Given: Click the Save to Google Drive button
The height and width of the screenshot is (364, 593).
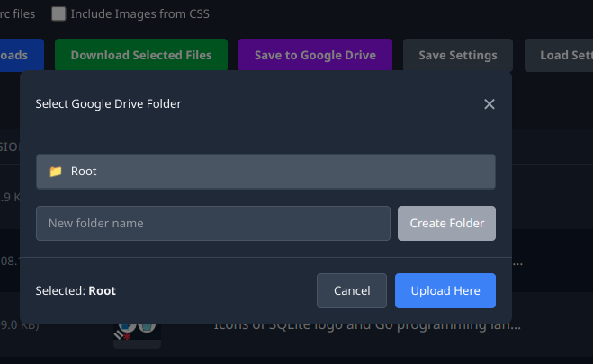Looking at the screenshot, I should pos(315,55).
